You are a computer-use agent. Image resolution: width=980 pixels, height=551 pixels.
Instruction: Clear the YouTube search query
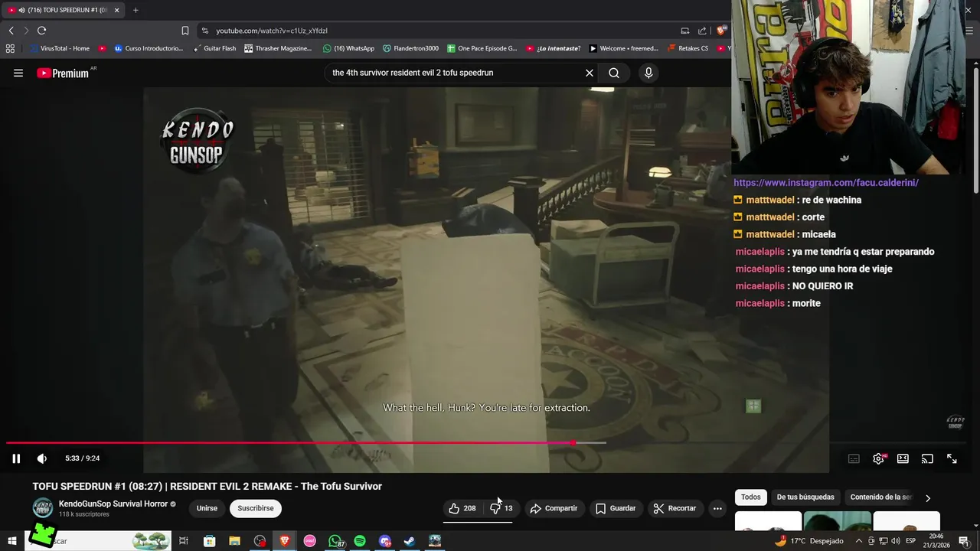click(590, 73)
